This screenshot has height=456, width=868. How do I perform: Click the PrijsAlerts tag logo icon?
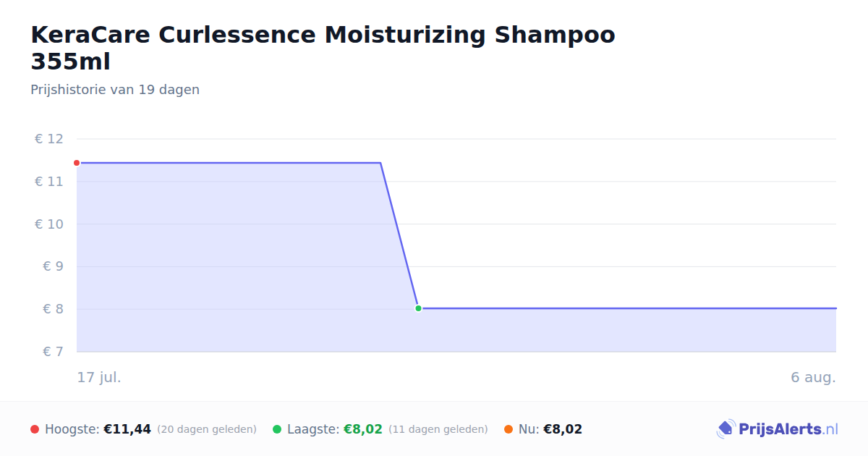point(726,429)
